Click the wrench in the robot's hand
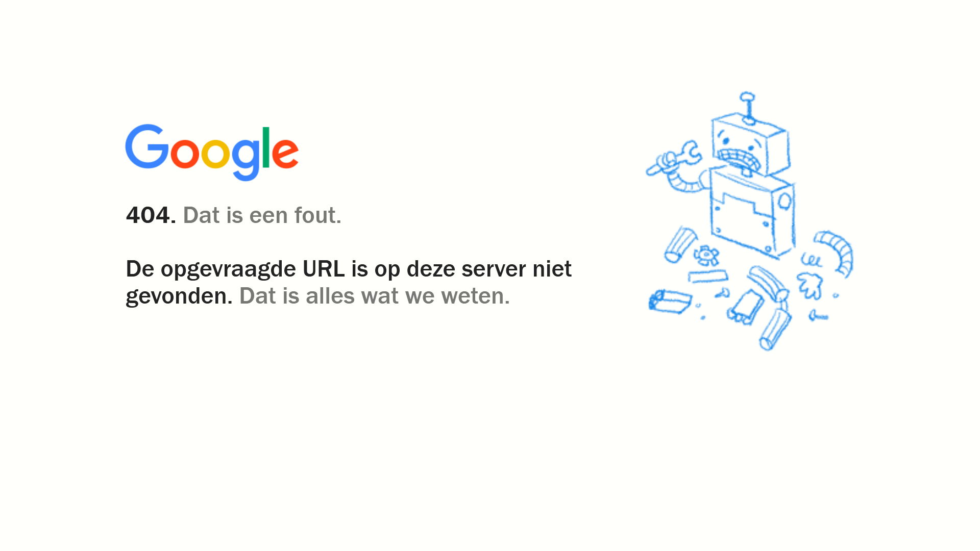This screenshot has height=551, width=980. pyautogui.click(x=673, y=158)
